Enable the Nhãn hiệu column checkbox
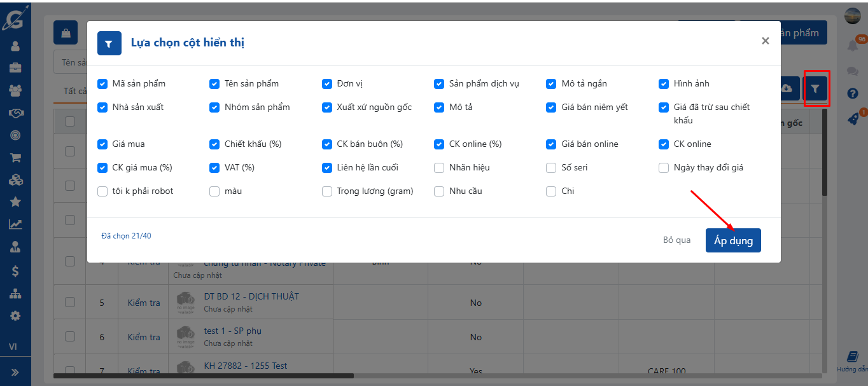 439,168
